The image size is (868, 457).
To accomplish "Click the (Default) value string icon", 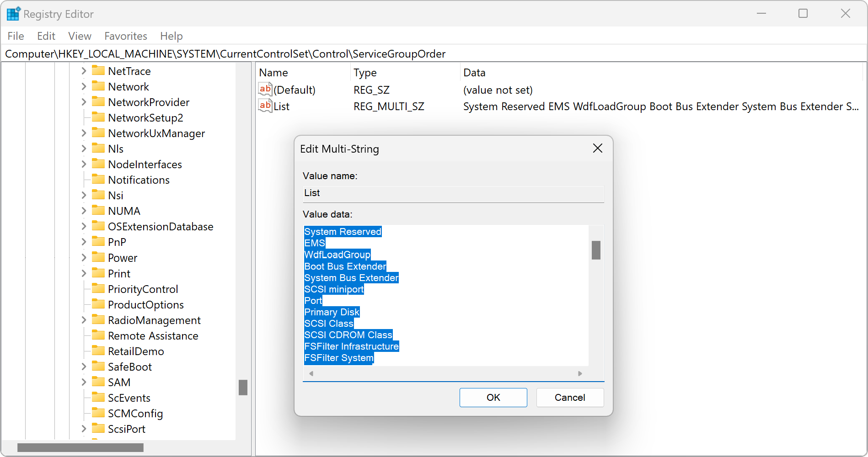I will [265, 90].
